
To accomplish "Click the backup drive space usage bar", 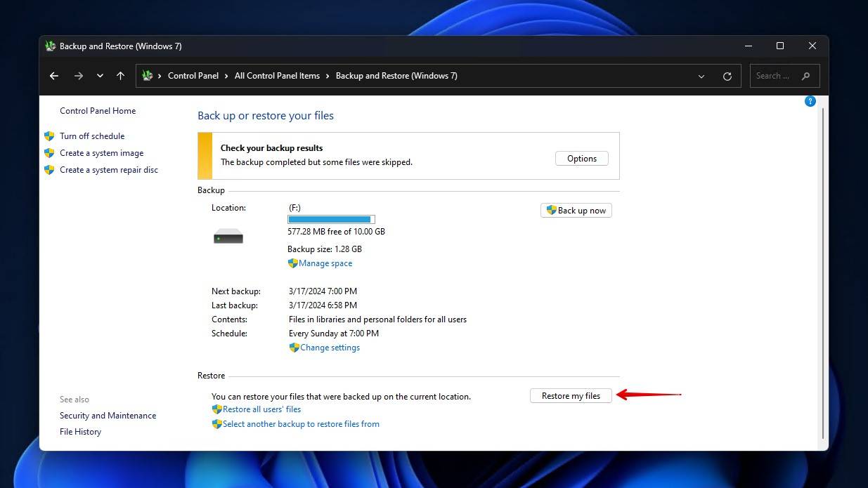I will click(330, 218).
